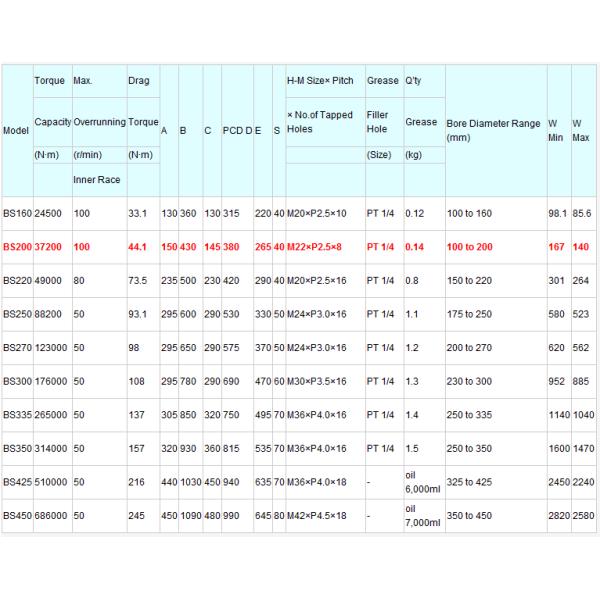The width and height of the screenshot is (600, 600).
Task: Click torque capacity value 176000
Action: 53,382
